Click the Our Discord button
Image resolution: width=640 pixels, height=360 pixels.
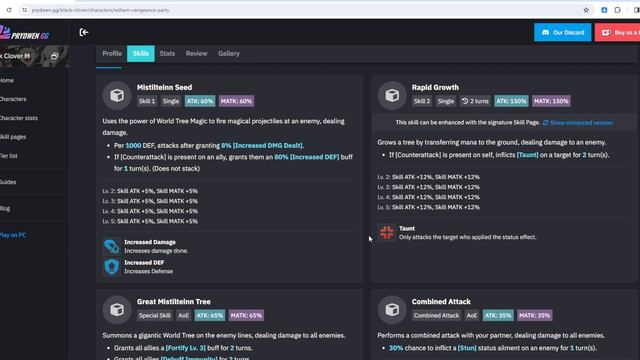tap(562, 32)
